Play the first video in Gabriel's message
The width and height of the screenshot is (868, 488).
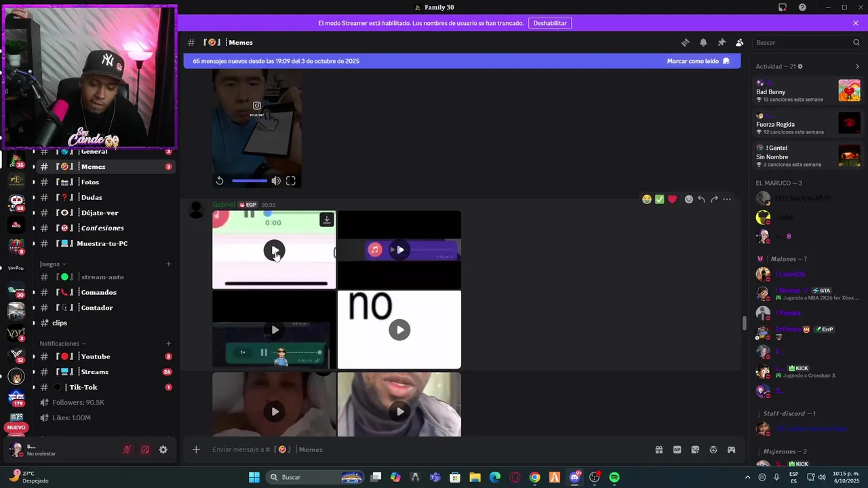coord(274,250)
